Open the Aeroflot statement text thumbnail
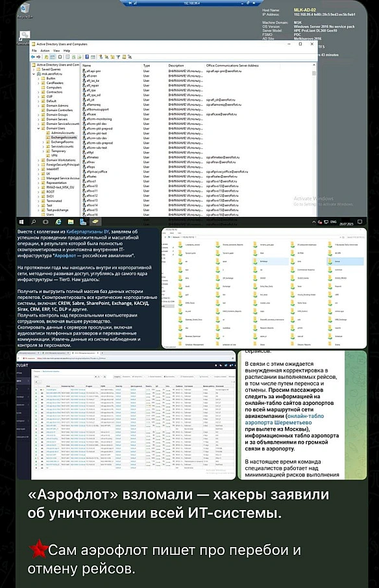Image resolution: width=379 pixels, height=588 pixels. click(302, 415)
